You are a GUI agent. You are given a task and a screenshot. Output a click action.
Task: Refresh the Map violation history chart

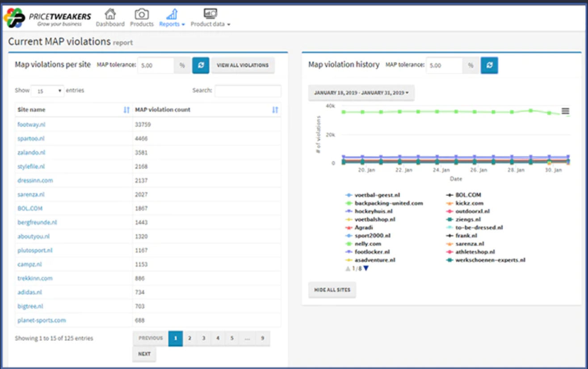coord(489,65)
